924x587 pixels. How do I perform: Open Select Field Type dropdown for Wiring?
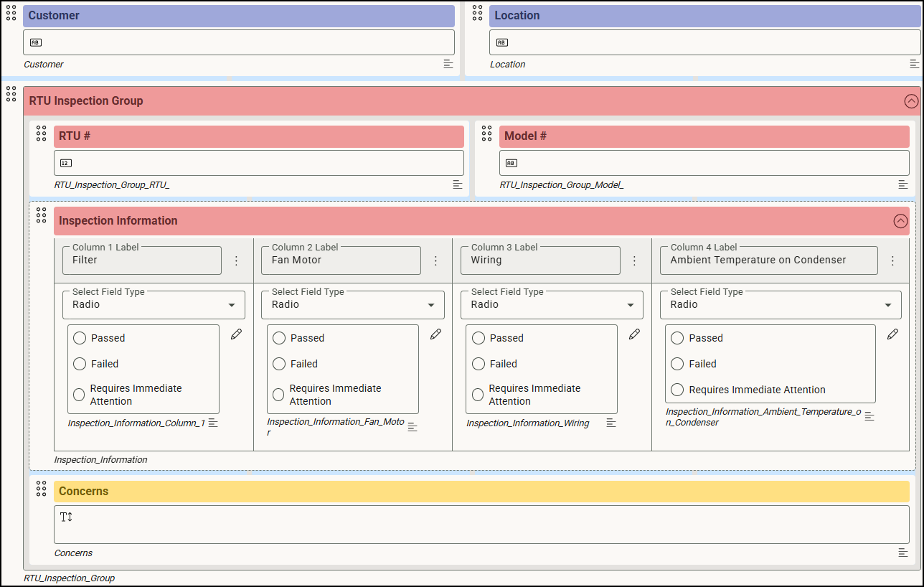point(554,305)
